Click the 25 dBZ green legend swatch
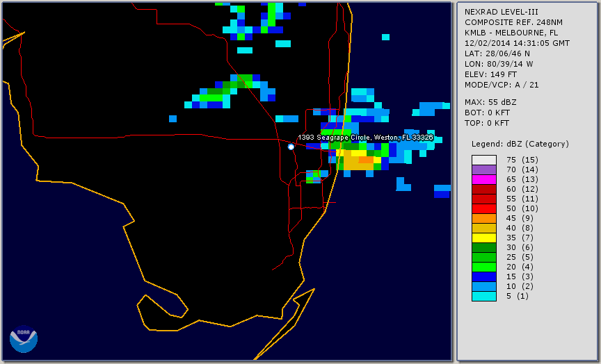The width and height of the screenshot is (601, 364). pyautogui.click(x=484, y=257)
